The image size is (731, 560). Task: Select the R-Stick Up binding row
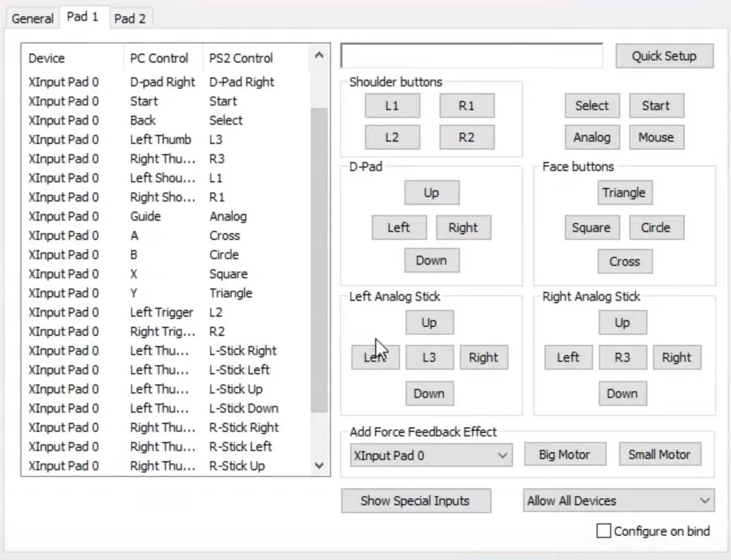166,466
